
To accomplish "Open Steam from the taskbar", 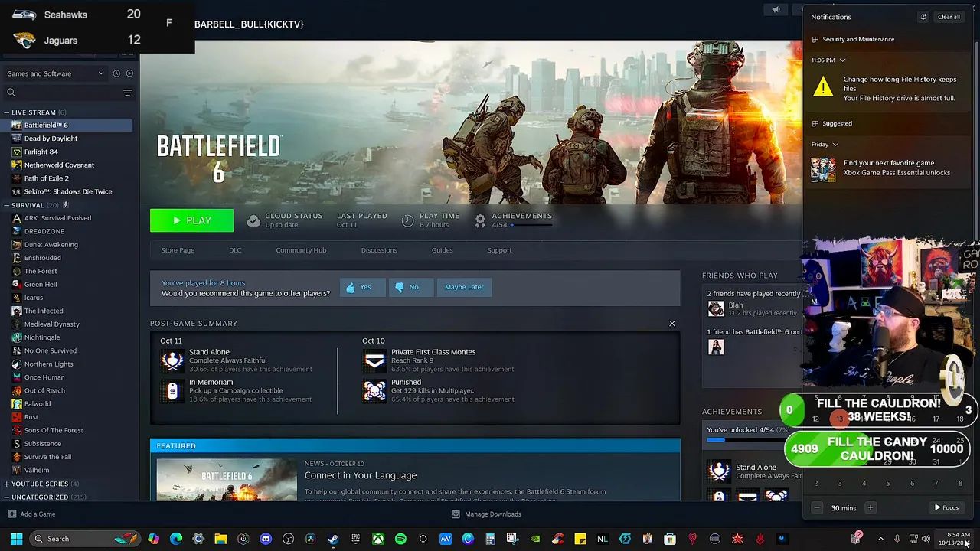I will pyautogui.click(x=333, y=539).
